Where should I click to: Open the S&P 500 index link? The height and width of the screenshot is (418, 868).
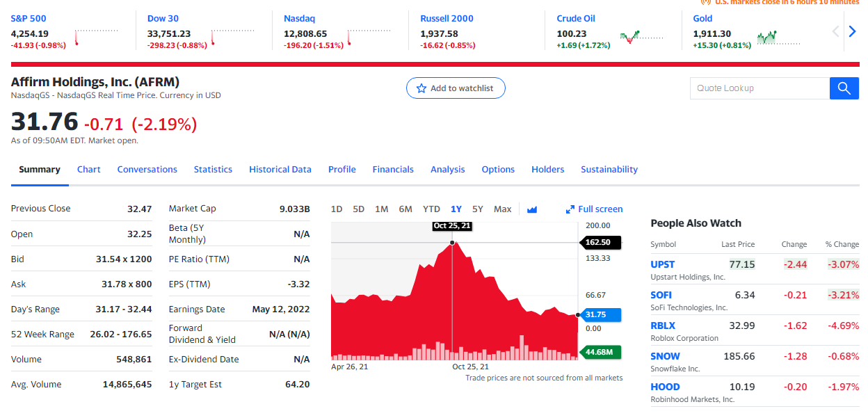coord(29,19)
